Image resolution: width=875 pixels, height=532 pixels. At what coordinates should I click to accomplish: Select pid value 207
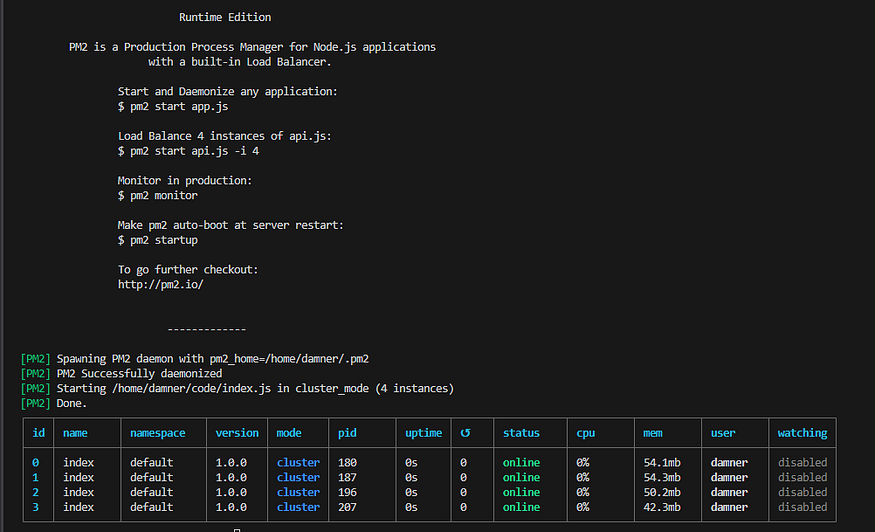click(347, 507)
